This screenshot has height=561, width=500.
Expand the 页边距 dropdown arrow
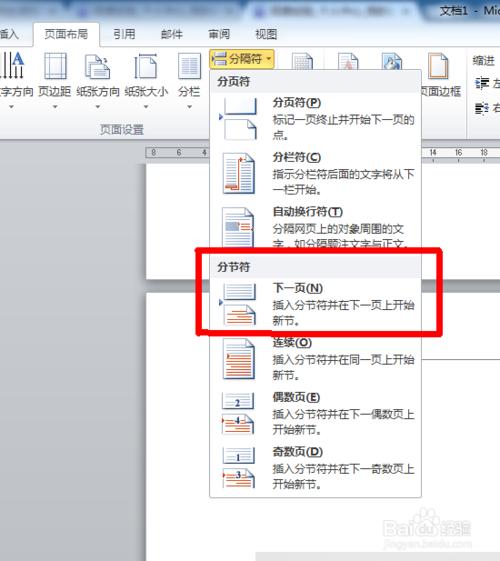(x=55, y=107)
